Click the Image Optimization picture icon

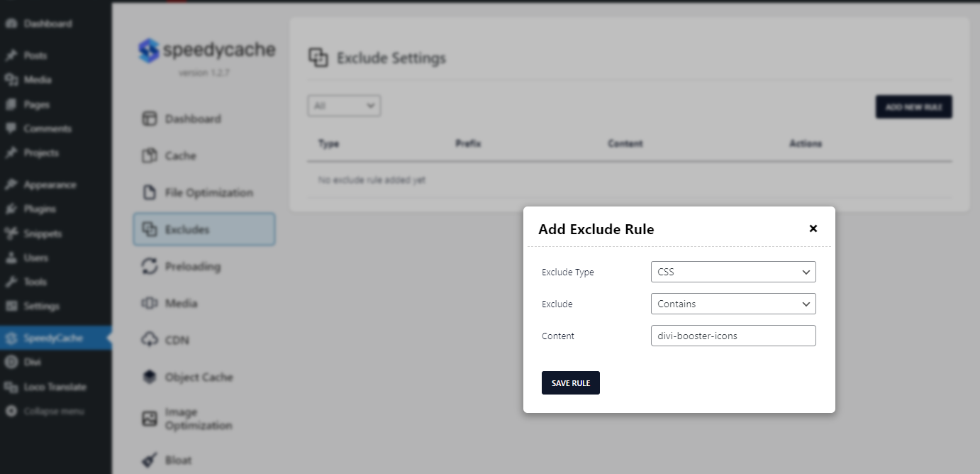pos(149,419)
